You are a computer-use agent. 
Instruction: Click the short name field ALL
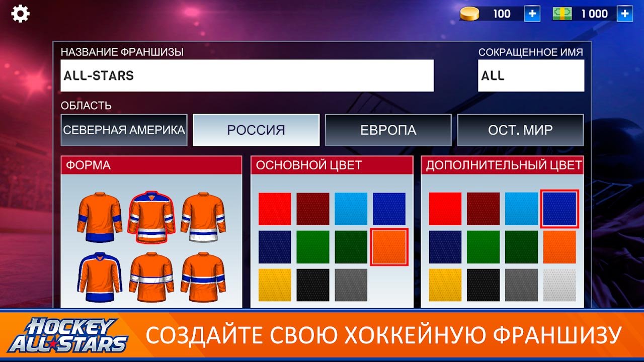pyautogui.click(x=531, y=76)
